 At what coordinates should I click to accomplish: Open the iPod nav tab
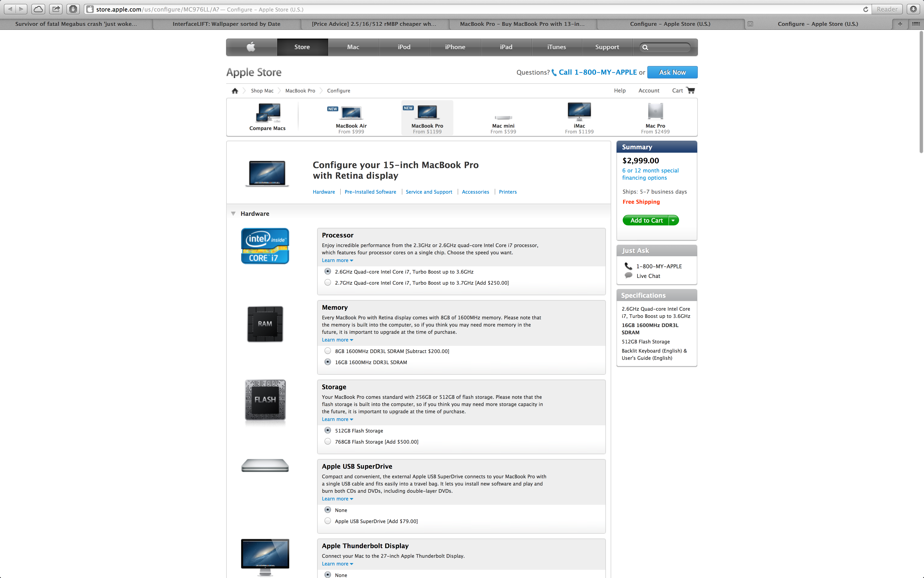[x=404, y=47]
